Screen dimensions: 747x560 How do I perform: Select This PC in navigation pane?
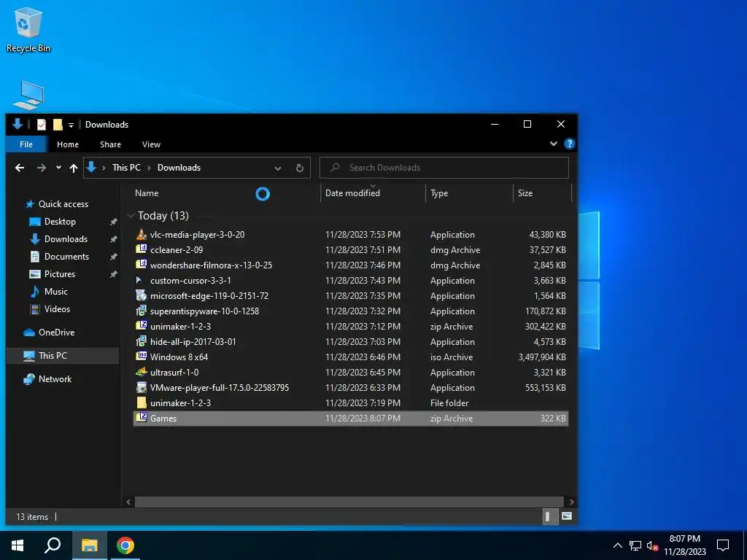[53, 356]
